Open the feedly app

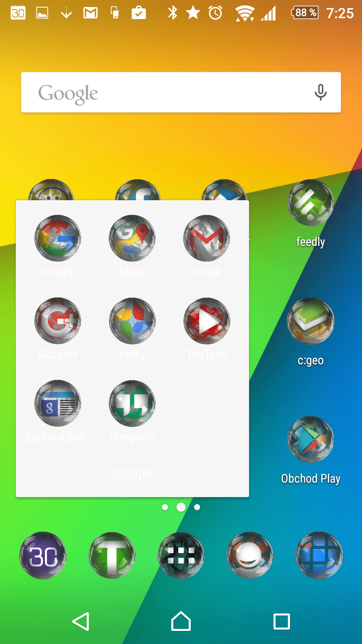[x=311, y=203]
